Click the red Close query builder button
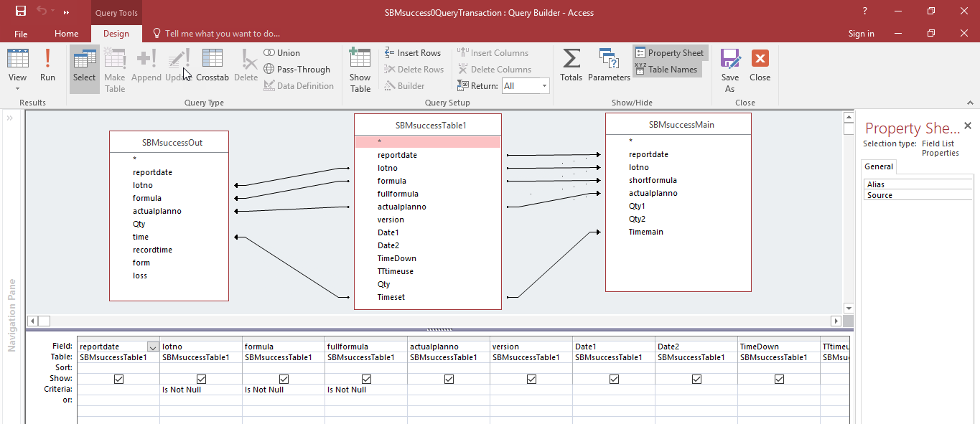 (x=760, y=65)
